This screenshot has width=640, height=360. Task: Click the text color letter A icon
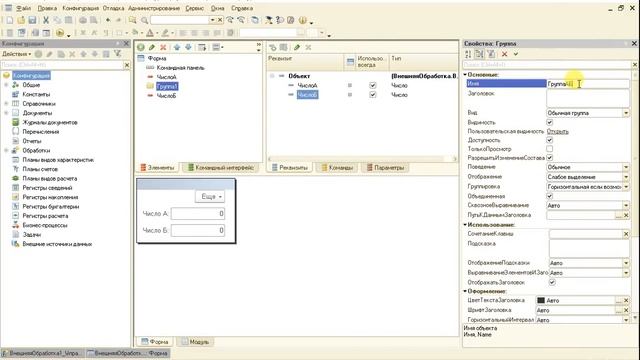coord(150,33)
